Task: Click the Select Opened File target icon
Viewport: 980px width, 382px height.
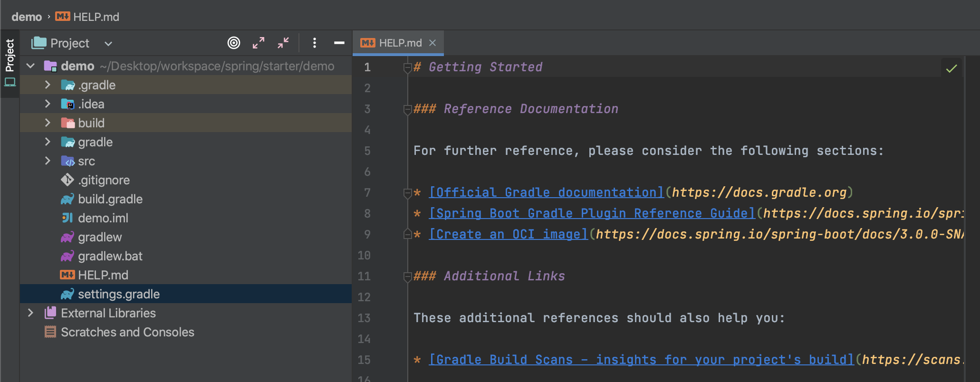Action: point(234,43)
